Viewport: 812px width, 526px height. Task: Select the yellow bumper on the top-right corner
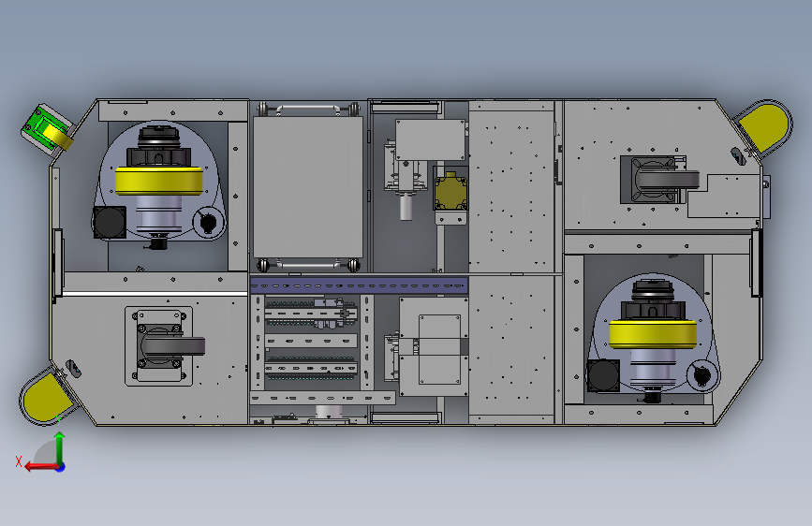[x=764, y=127]
